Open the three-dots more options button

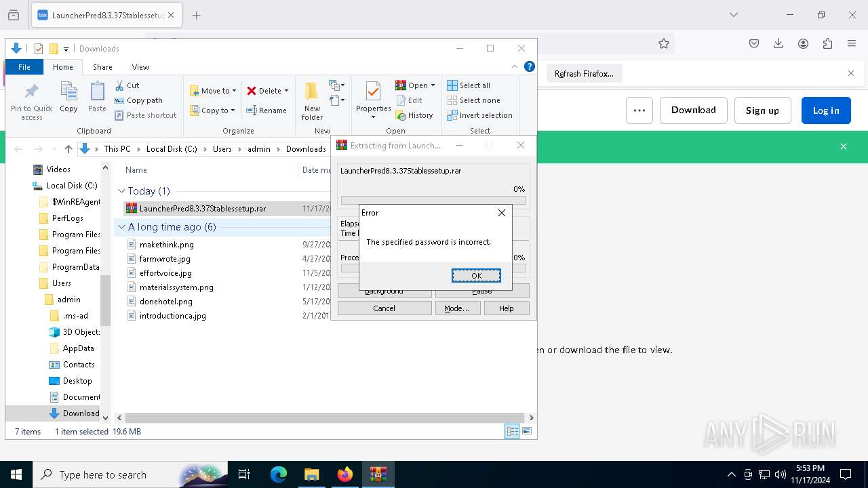(x=639, y=110)
